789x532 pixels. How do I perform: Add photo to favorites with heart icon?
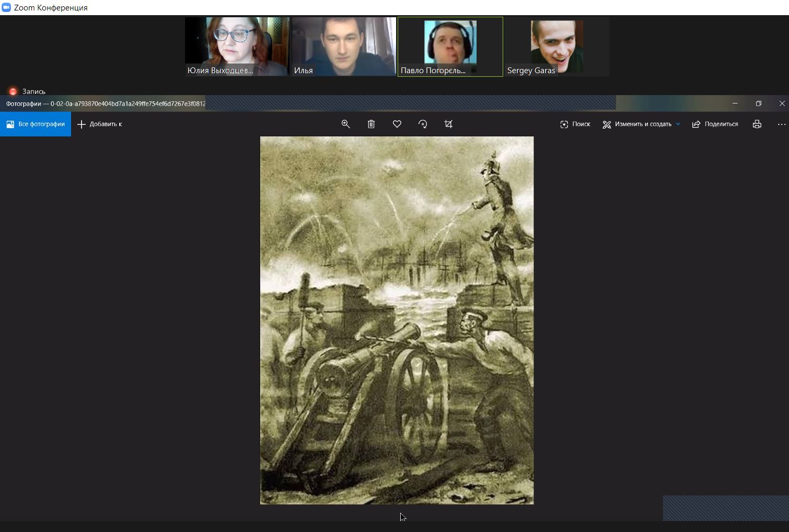(397, 124)
